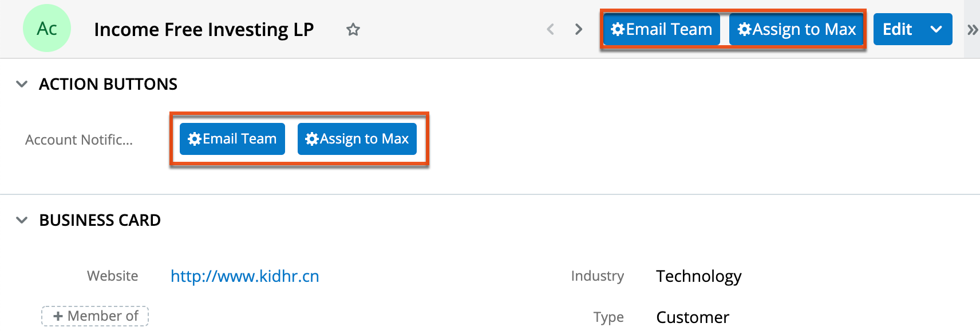Click the Income Free Investing LP title
Viewport: 980px width, 331px height.
tap(204, 30)
